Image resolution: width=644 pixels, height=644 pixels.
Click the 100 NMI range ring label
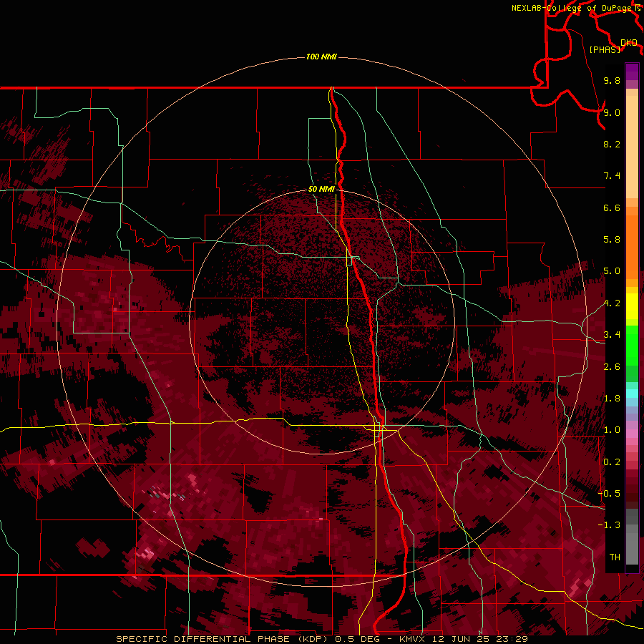tap(321, 57)
